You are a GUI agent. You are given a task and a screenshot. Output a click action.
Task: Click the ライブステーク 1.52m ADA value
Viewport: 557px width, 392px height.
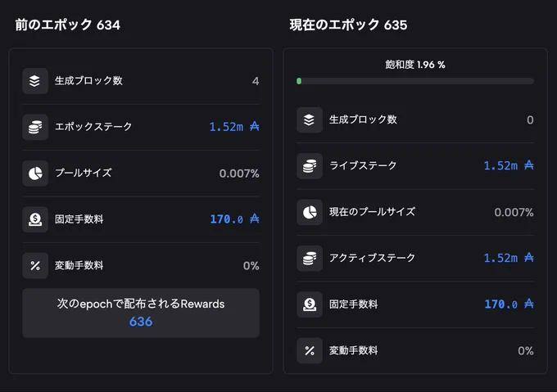509,165
